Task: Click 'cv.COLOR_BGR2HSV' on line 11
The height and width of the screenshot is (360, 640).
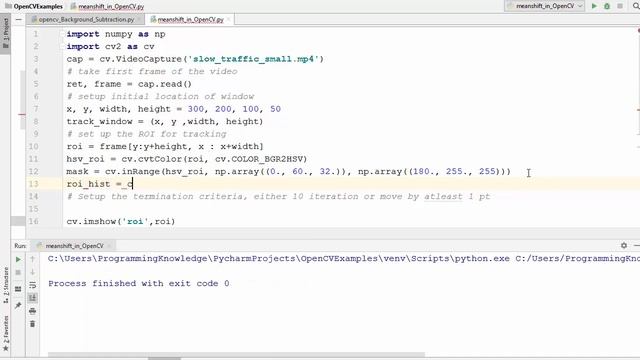Action: click(258, 159)
